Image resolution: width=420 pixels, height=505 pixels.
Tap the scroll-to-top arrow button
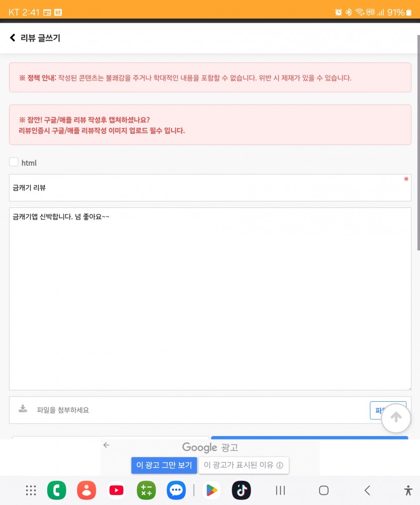[396, 418]
